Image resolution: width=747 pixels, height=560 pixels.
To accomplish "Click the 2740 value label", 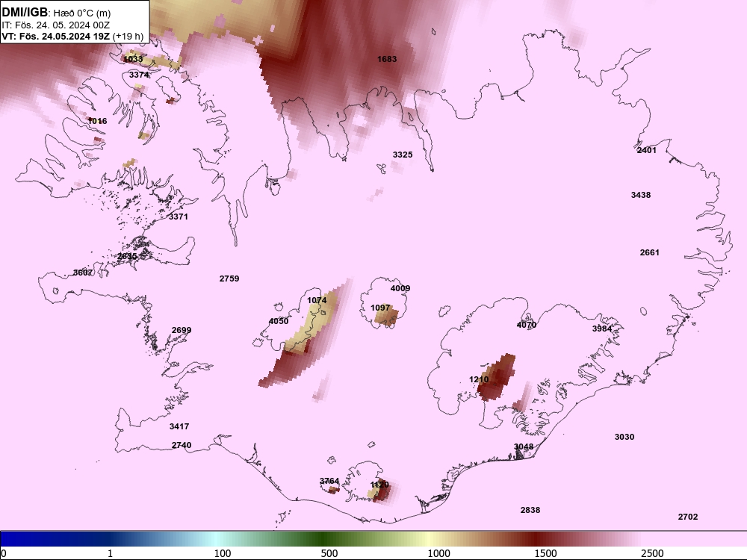I will [x=182, y=445].
